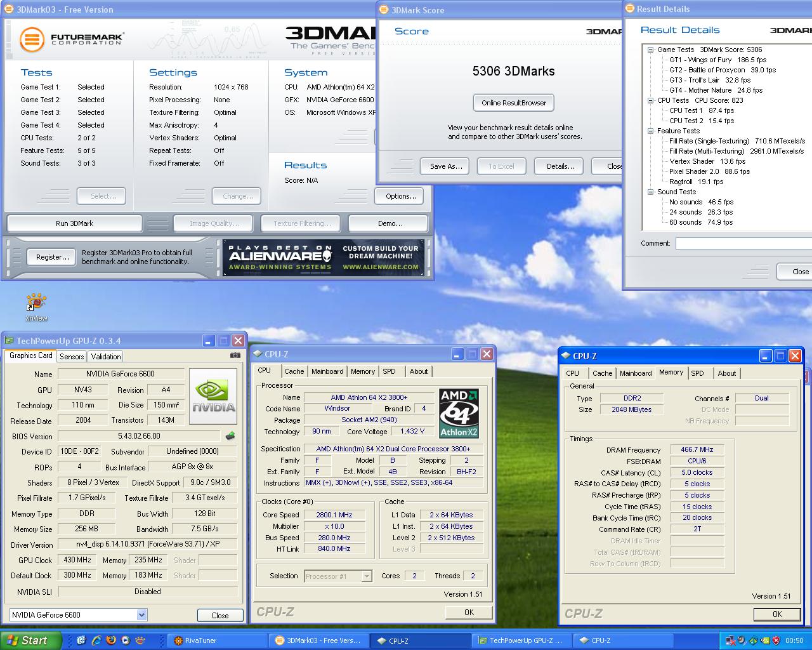
Task: Click into the Comment input field
Action: tap(743, 243)
